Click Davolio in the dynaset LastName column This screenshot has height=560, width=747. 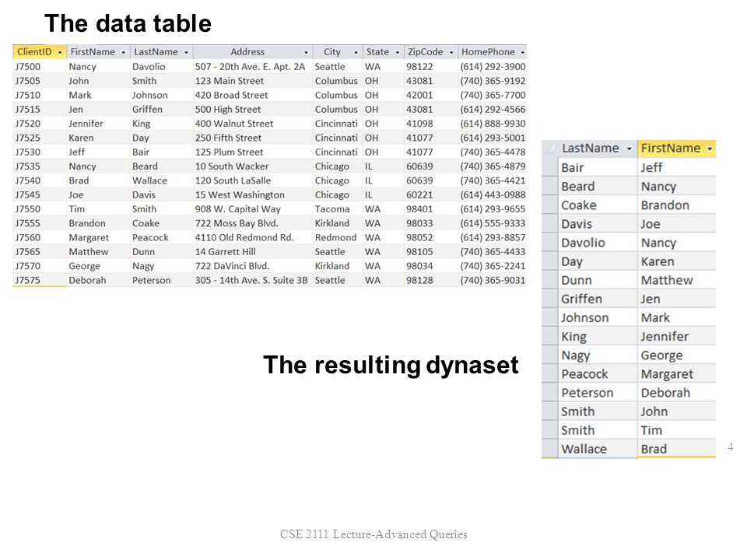click(x=583, y=243)
